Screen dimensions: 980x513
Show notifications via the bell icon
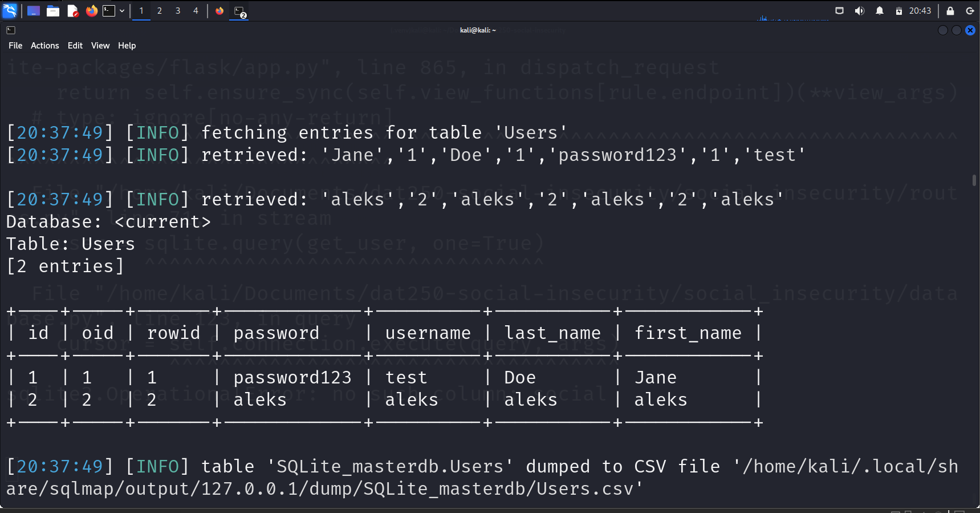(x=880, y=11)
